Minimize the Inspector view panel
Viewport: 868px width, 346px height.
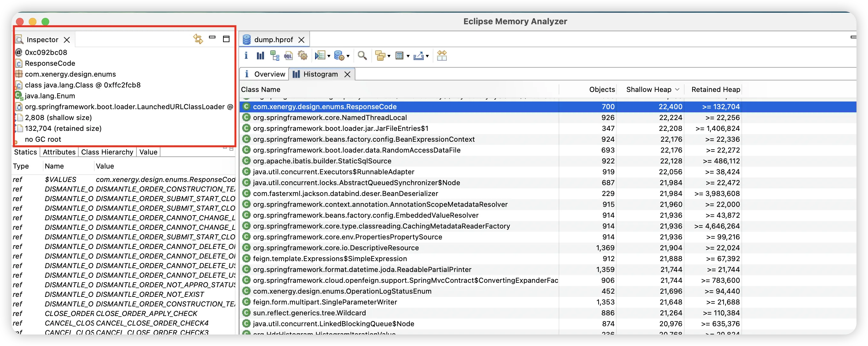click(x=212, y=37)
